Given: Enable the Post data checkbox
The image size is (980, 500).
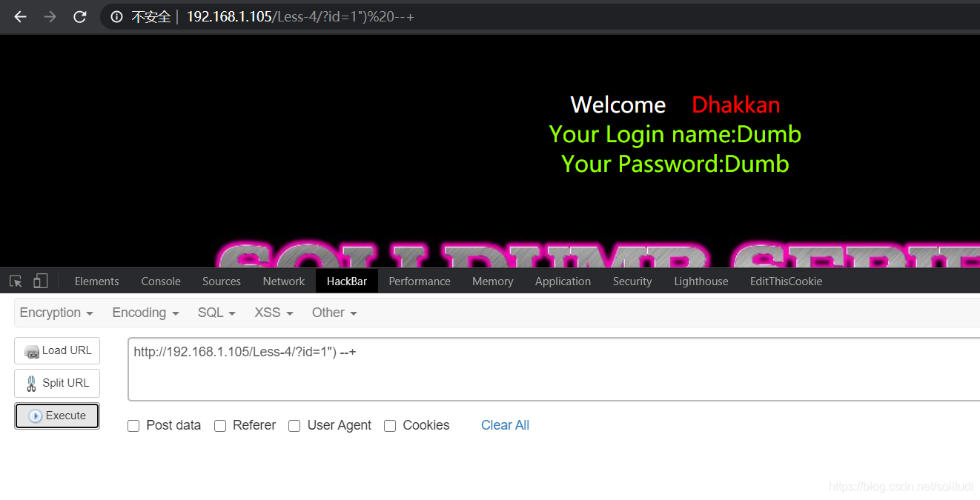Looking at the screenshot, I should point(133,426).
